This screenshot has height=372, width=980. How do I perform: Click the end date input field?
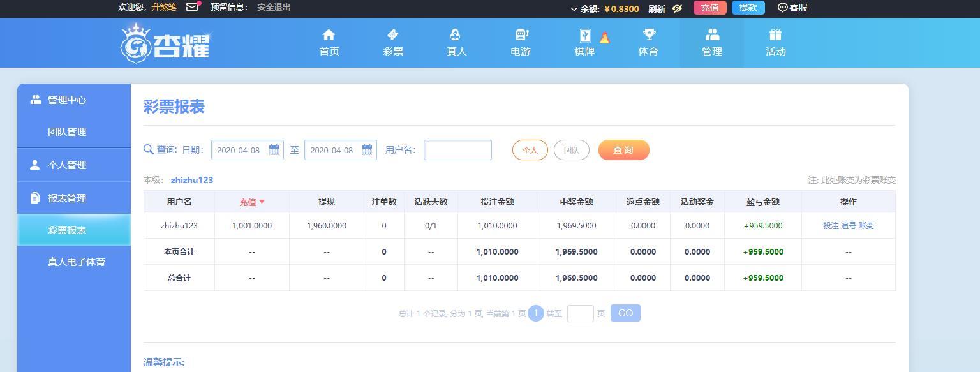point(341,150)
